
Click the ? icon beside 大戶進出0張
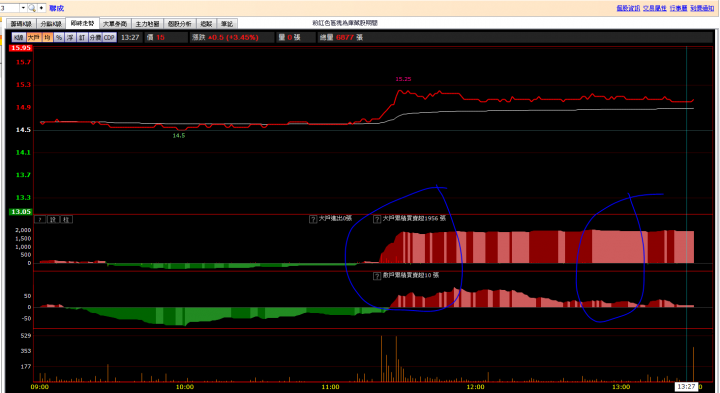click(313, 219)
